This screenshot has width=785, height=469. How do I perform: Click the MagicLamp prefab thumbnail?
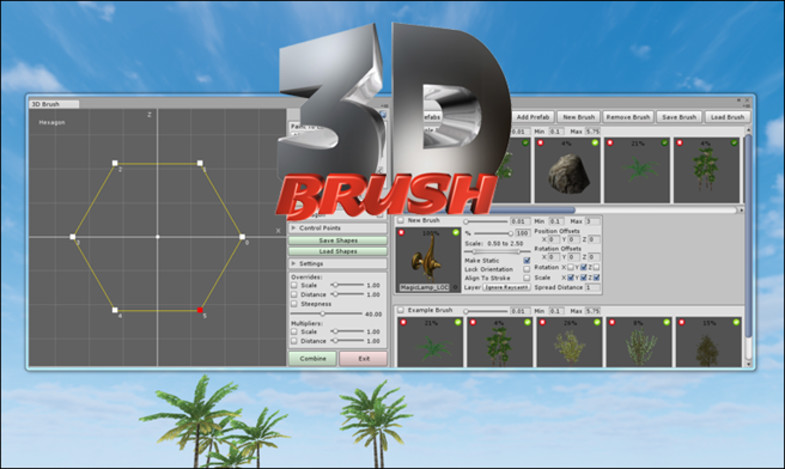428,259
